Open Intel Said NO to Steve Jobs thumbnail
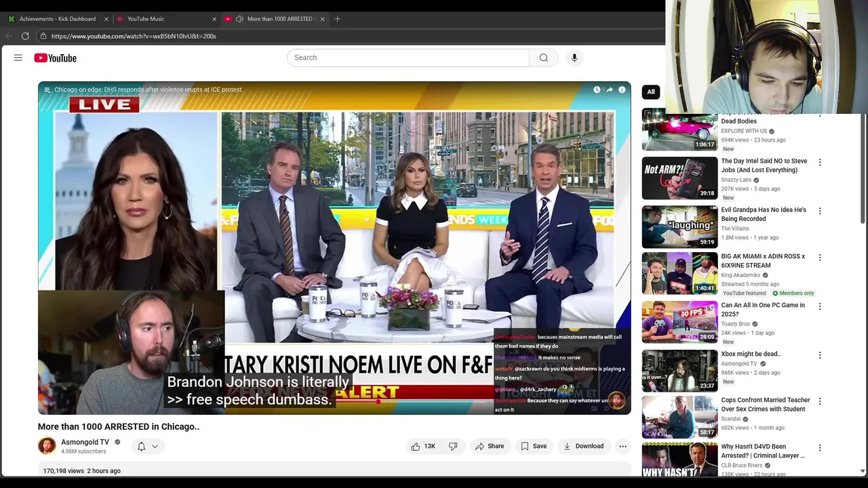 [x=679, y=178]
